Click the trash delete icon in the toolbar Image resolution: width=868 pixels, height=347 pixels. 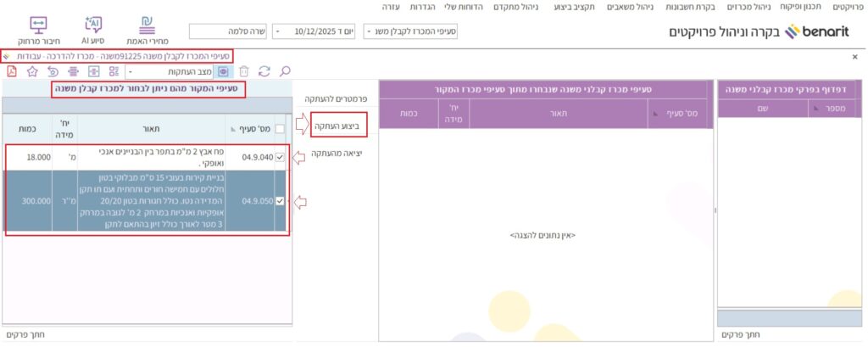pyautogui.click(x=244, y=71)
